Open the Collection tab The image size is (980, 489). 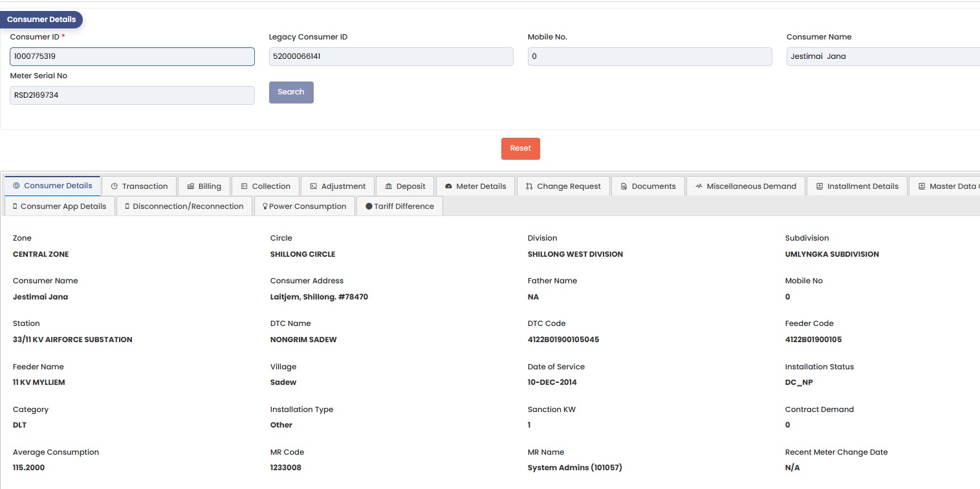coord(265,186)
